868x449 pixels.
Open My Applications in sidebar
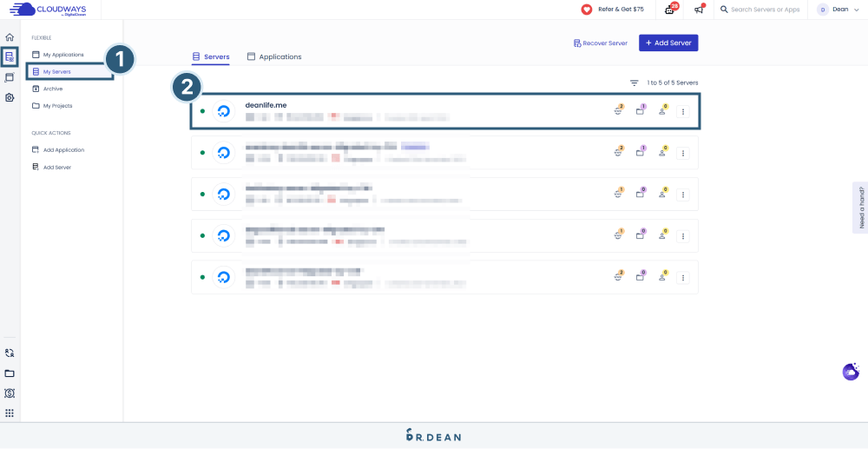point(58,55)
